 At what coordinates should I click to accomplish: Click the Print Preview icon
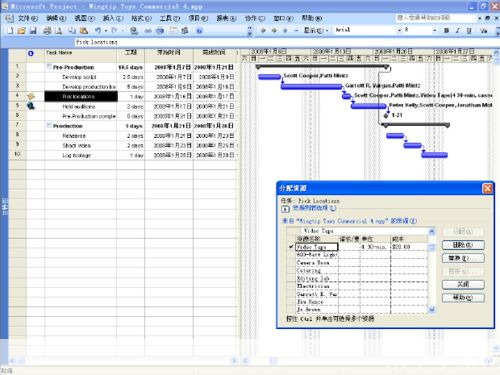coord(59,31)
